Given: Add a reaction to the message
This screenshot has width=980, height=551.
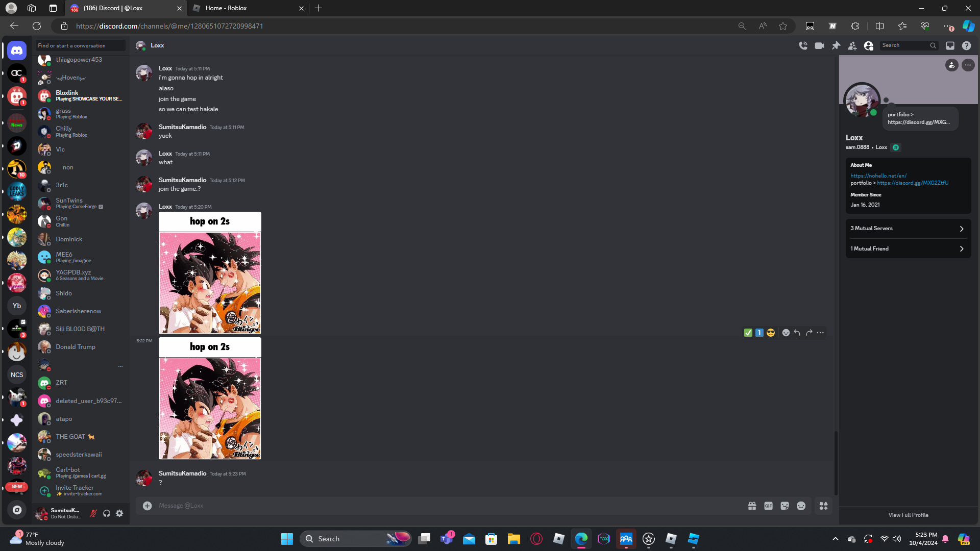Looking at the screenshot, I should 786,333.
